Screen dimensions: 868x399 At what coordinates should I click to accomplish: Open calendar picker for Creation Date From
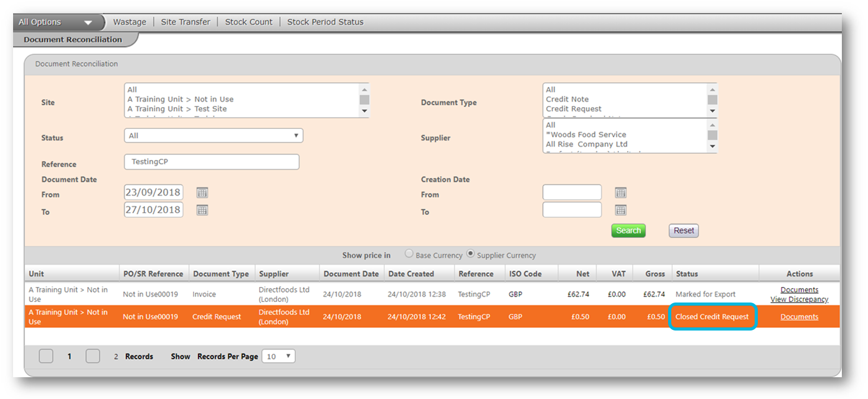pos(620,192)
